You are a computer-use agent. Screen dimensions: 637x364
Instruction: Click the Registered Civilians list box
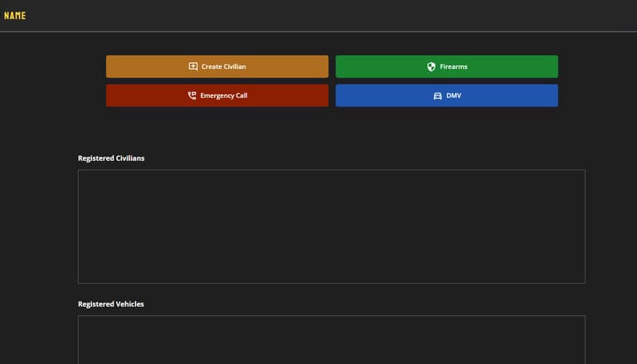pyautogui.click(x=332, y=226)
